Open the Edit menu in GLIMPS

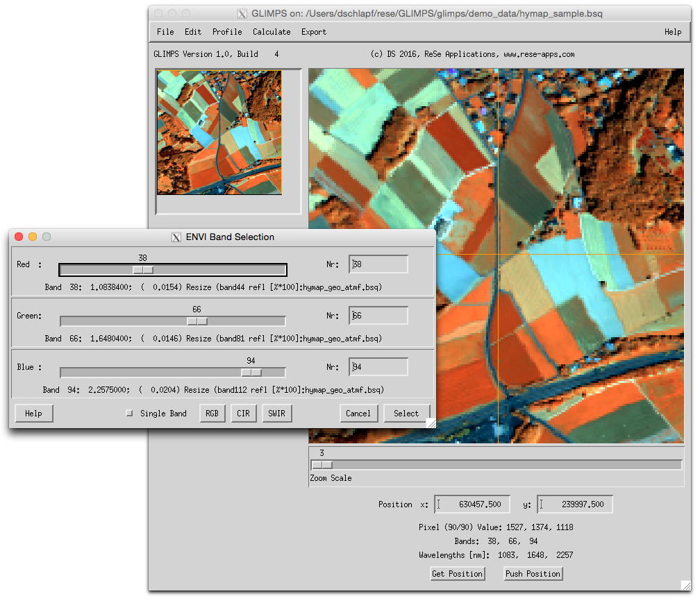[x=193, y=32]
